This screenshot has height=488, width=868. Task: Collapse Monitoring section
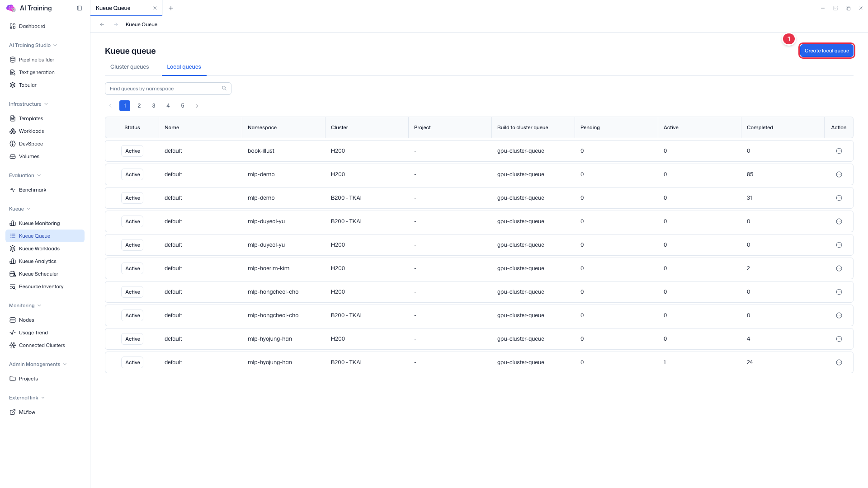[x=25, y=305]
